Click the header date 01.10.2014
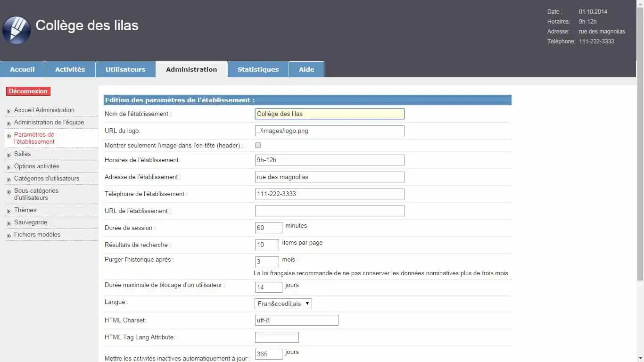Image resolution: width=644 pixels, height=362 pixels. 593,12
